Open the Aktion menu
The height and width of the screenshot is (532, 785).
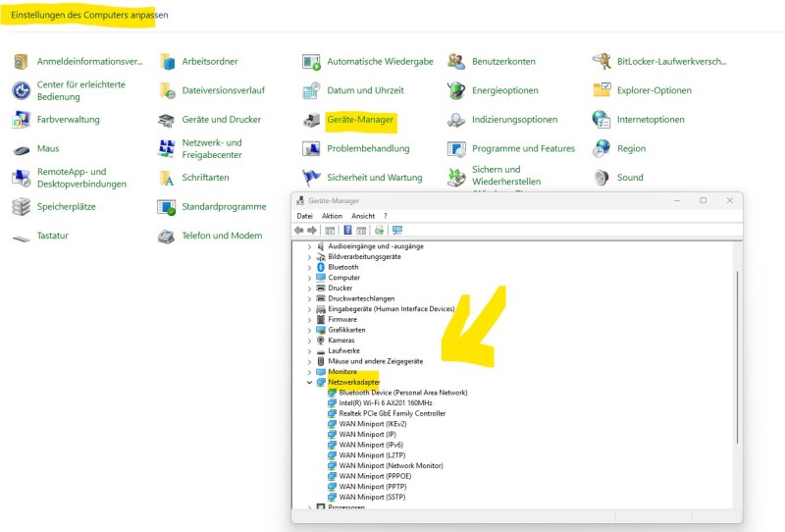(332, 216)
